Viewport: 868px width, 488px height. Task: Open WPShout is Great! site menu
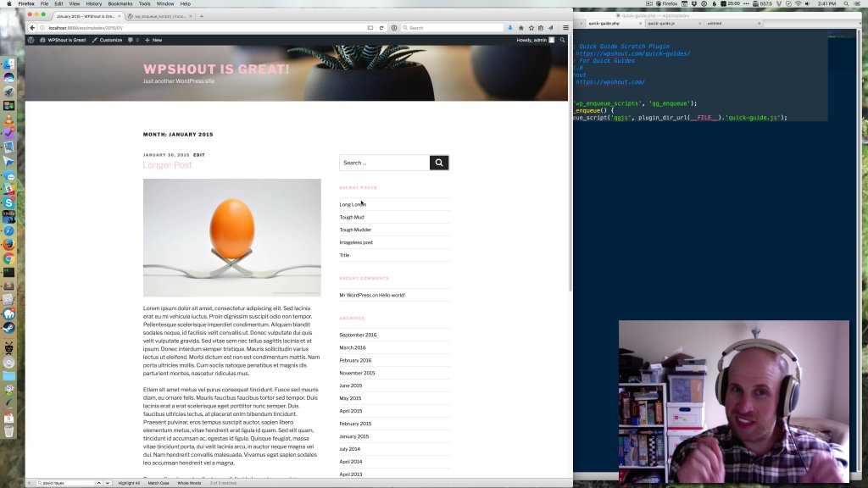pyautogui.click(x=63, y=40)
